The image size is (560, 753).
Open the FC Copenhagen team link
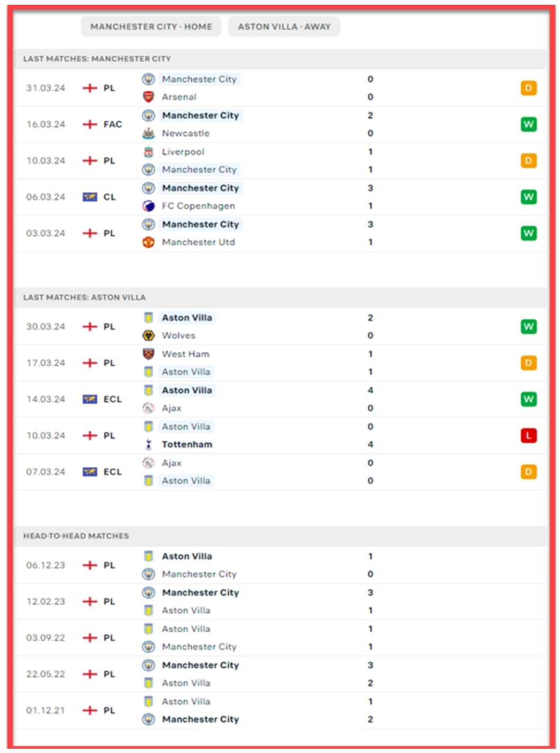(x=198, y=206)
